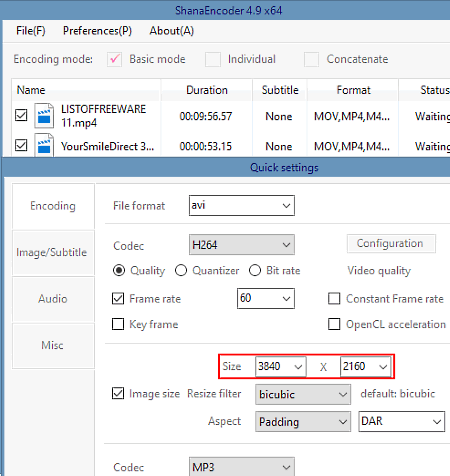Screen dimensions: 450x476
Task: Open the File(F) menu
Action: pos(31,31)
